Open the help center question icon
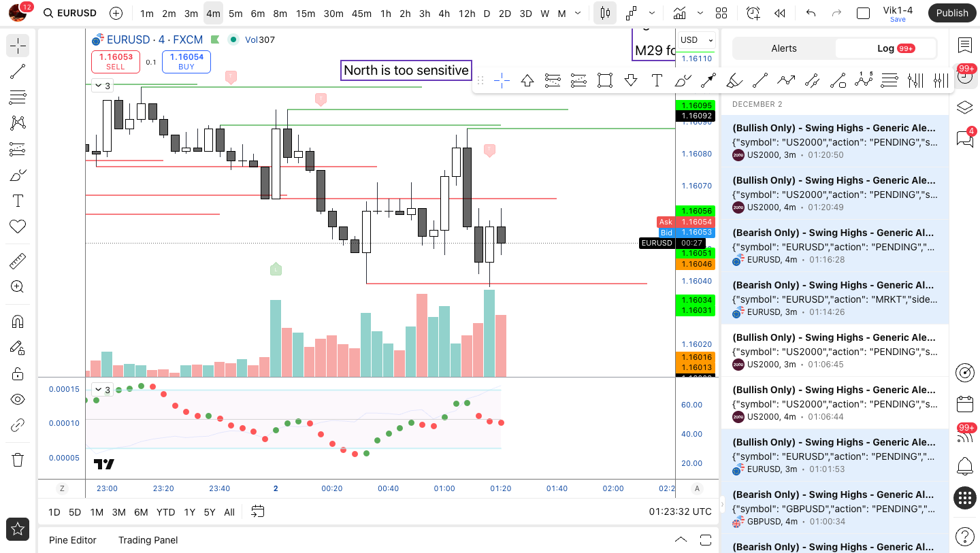Screen dimensions: 980x553 [x=964, y=537]
